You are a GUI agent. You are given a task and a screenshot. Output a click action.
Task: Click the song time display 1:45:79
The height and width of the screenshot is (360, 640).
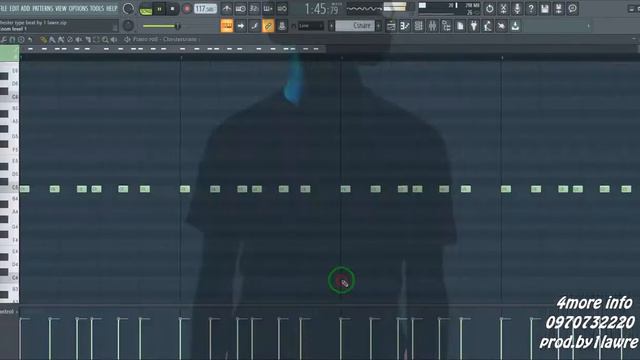coord(322,9)
